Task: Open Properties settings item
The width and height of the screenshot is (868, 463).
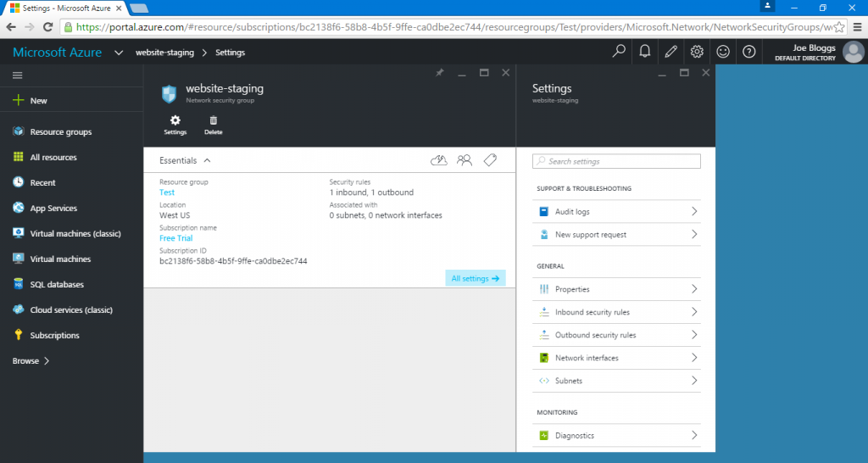Action: [x=617, y=289]
